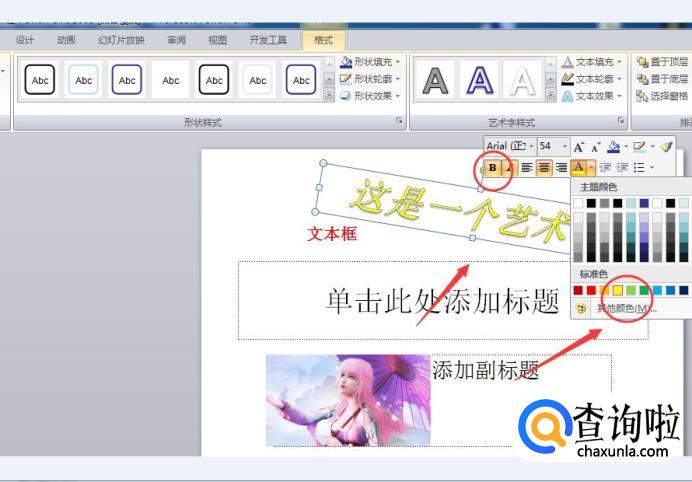Switch to the 审阅 tab
The image size is (692, 482).
click(x=177, y=40)
